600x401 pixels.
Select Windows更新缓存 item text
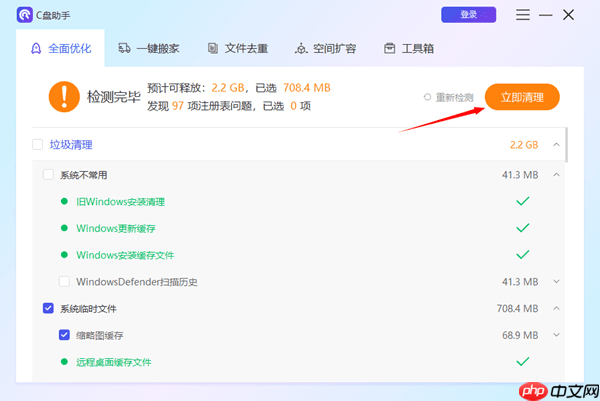pos(116,228)
